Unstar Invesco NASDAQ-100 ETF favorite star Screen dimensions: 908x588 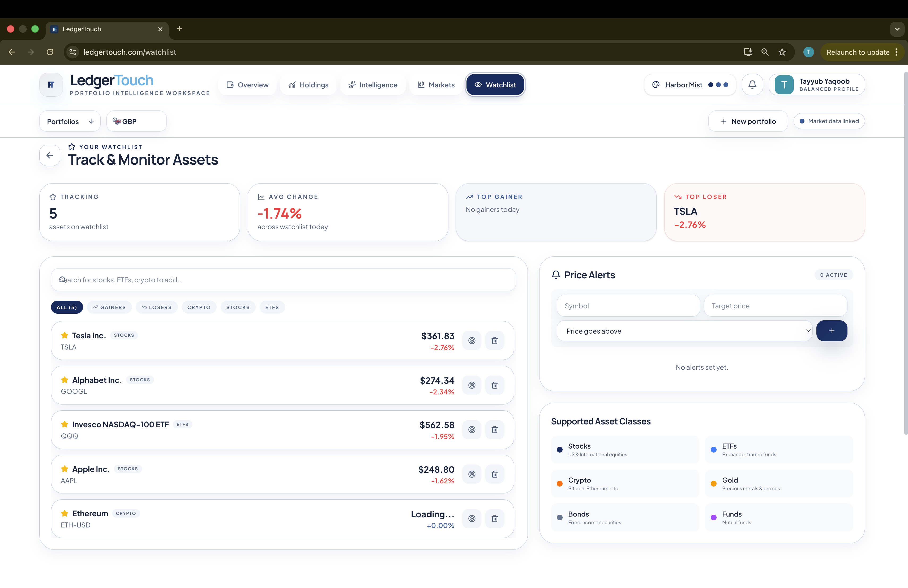click(x=65, y=424)
